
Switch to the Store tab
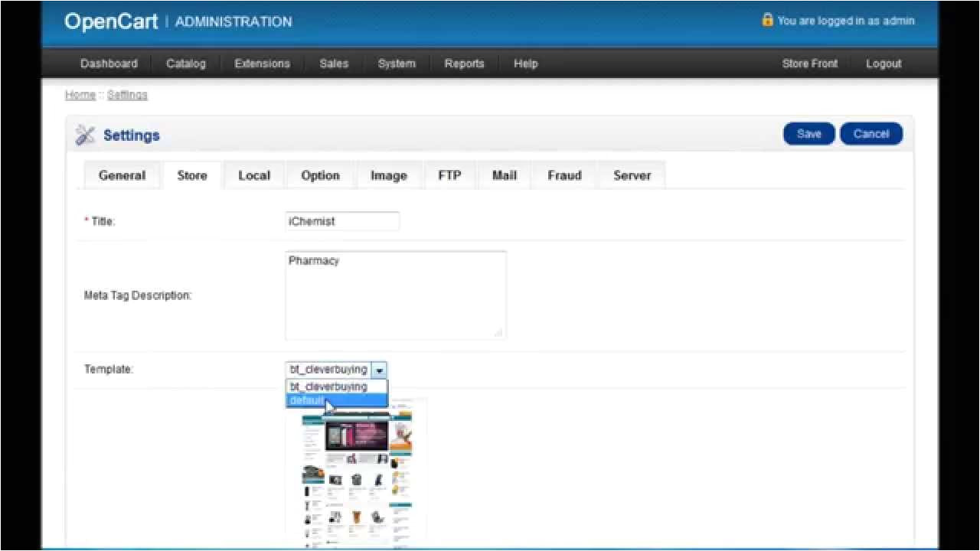pyautogui.click(x=192, y=175)
